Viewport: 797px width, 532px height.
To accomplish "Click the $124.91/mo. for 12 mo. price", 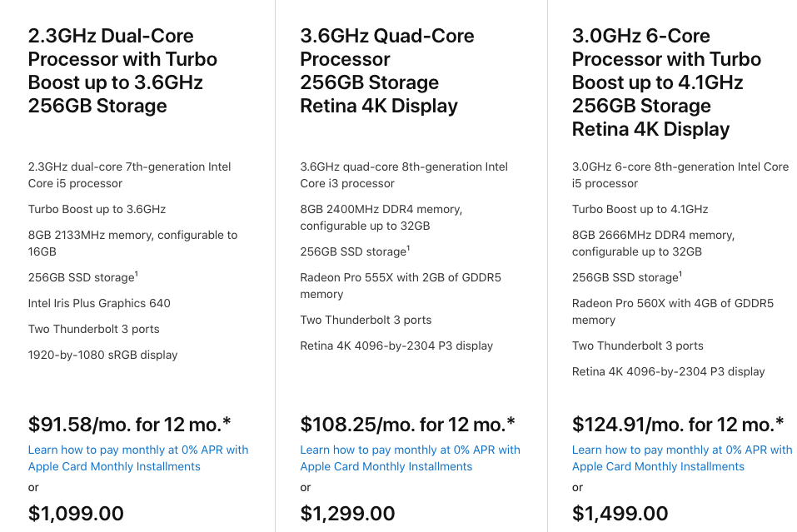I will click(678, 425).
